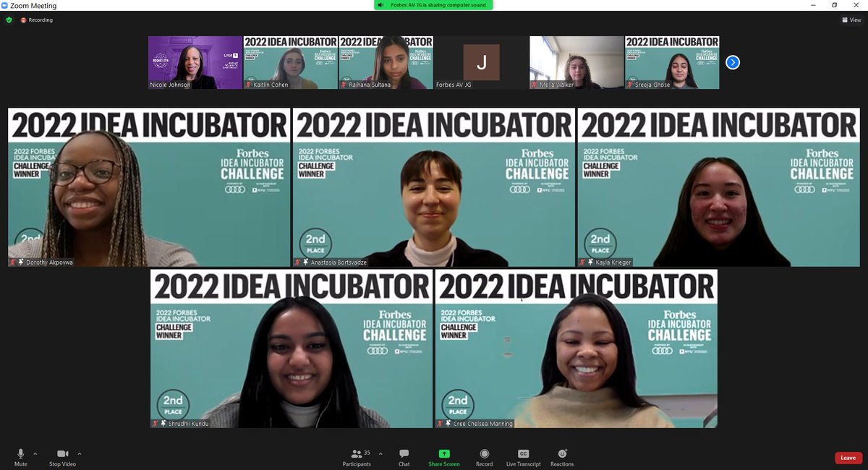Click the pin icon by Dorothy Akpovwa
This screenshot has height=470, width=868.
[20, 262]
